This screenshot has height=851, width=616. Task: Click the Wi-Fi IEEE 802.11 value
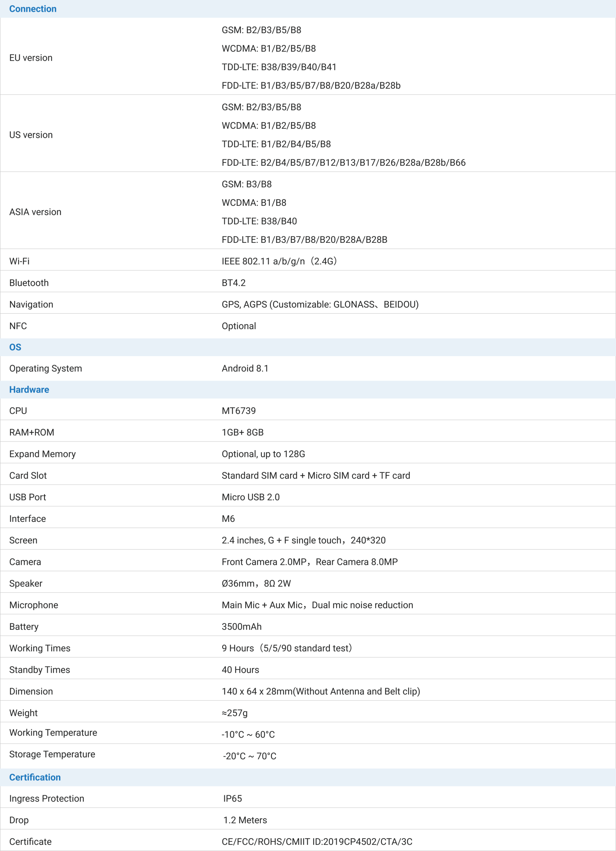(279, 261)
